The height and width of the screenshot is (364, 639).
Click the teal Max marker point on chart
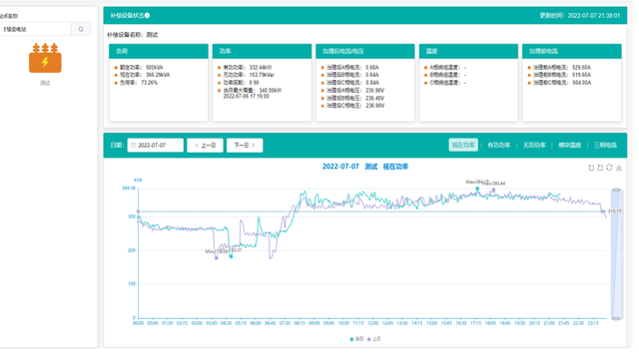coord(477,188)
